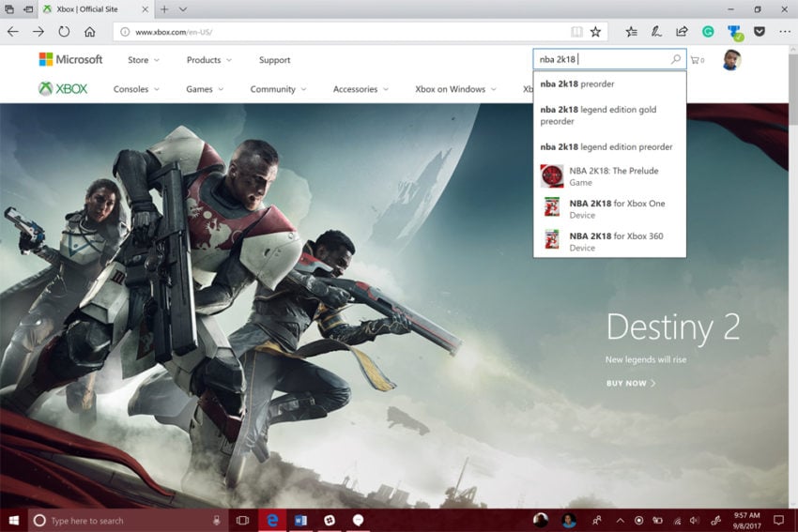Open Word from the taskbar
Screen dimensions: 798x532
click(x=300, y=521)
